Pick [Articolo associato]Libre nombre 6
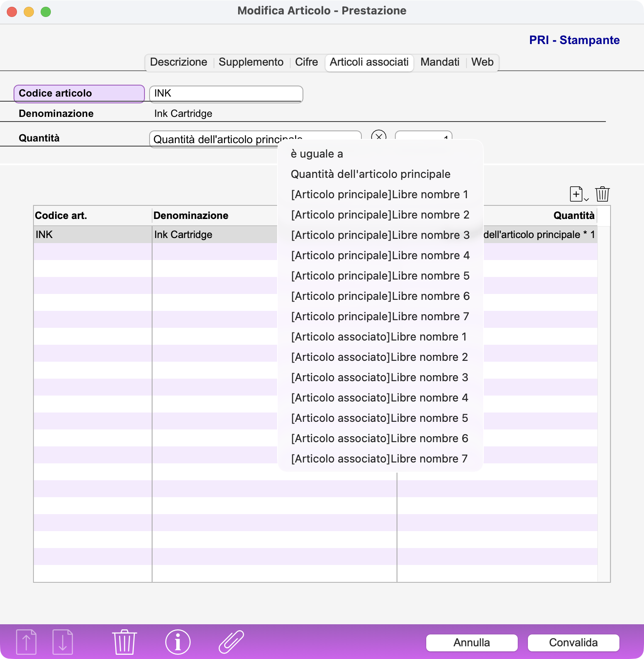The height and width of the screenshot is (659, 644). [380, 438]
